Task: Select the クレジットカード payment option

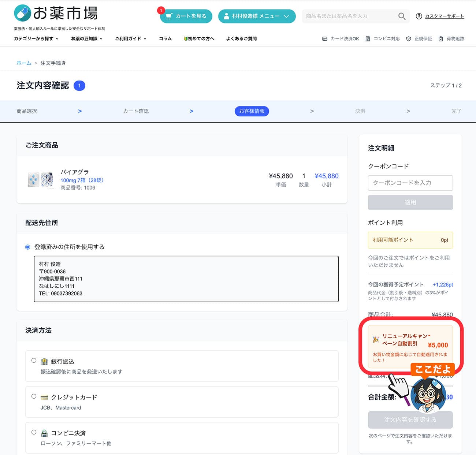Action: pos(34,396)
